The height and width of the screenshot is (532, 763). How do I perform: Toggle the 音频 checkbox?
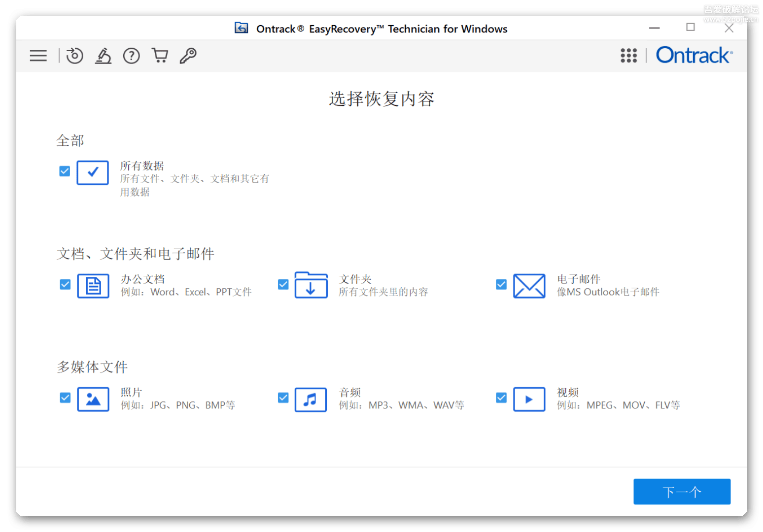[x=283, y=398]
